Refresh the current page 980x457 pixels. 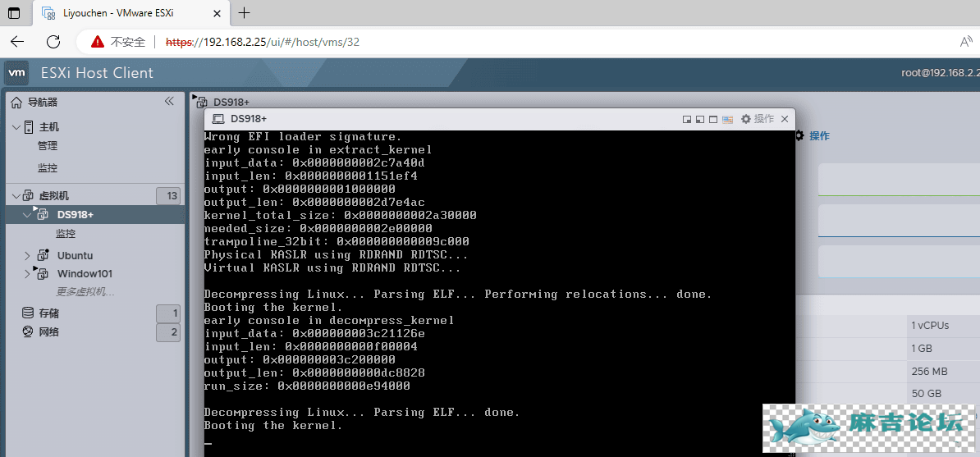coord(53,42)
